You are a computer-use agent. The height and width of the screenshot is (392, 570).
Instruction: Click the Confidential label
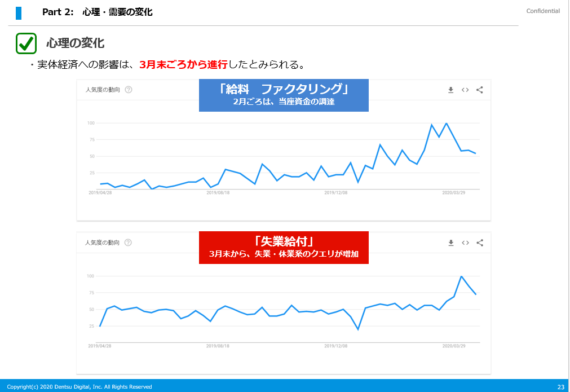(x=542, y=11)
